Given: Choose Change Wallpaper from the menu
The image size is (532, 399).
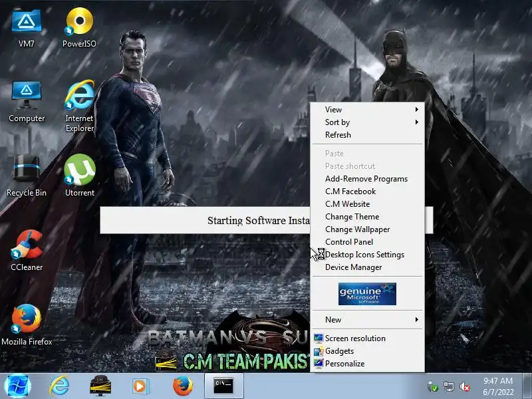Looking at the screenshot, I should click(368, 229).
